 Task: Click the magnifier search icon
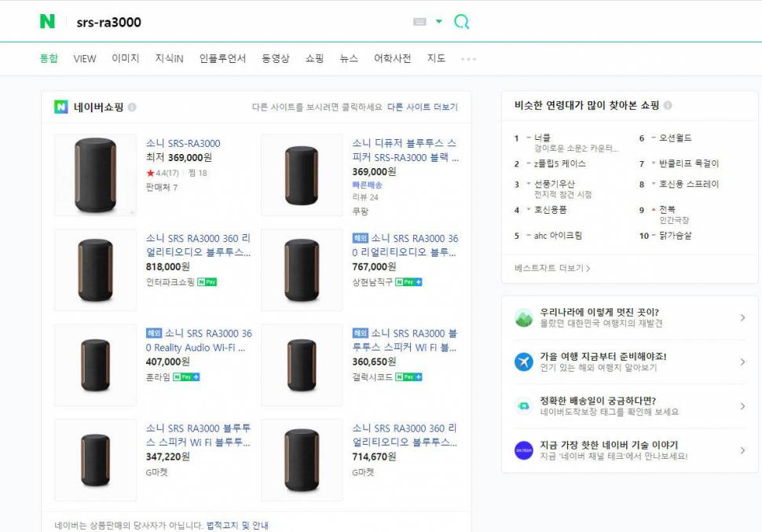[461, 21]
